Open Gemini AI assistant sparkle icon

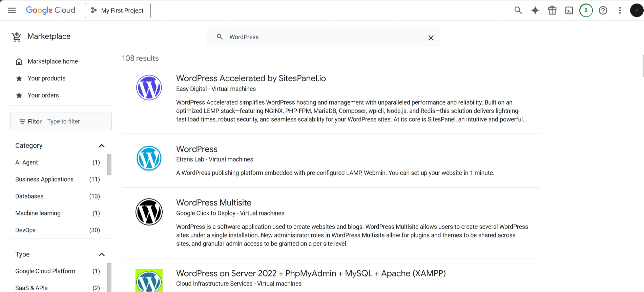[535, 11]
